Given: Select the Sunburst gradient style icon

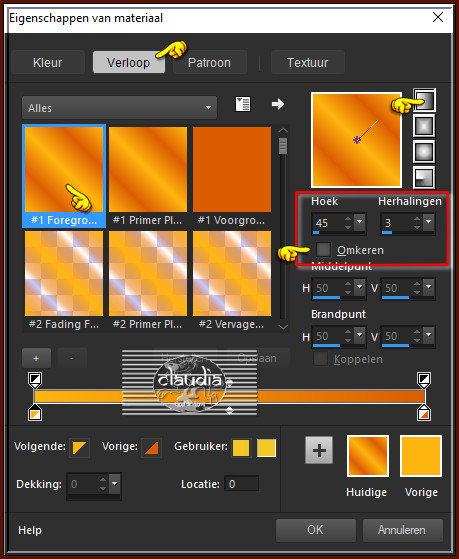Looking at the screenshot, I should tap(424, 152).
